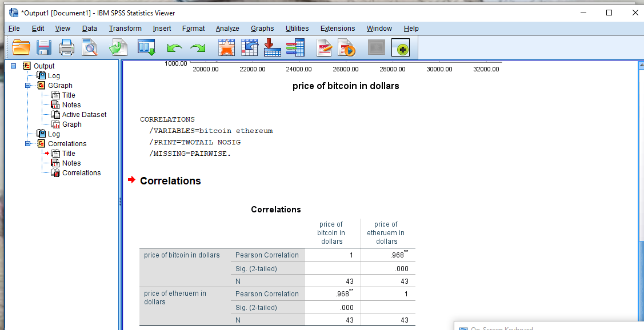Print the output using the printer icon
Image resolution: width=644 pixels, height=330 pixels.
66,47
